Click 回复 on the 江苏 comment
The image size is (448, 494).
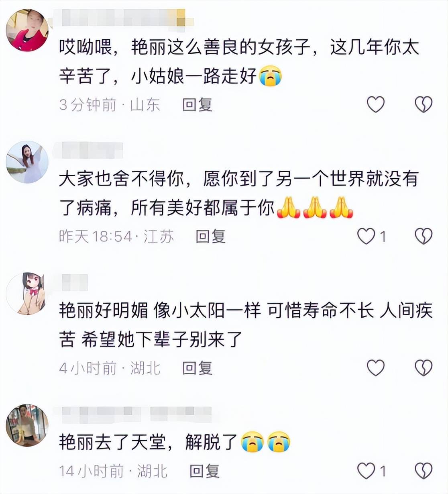click(210, 236)
